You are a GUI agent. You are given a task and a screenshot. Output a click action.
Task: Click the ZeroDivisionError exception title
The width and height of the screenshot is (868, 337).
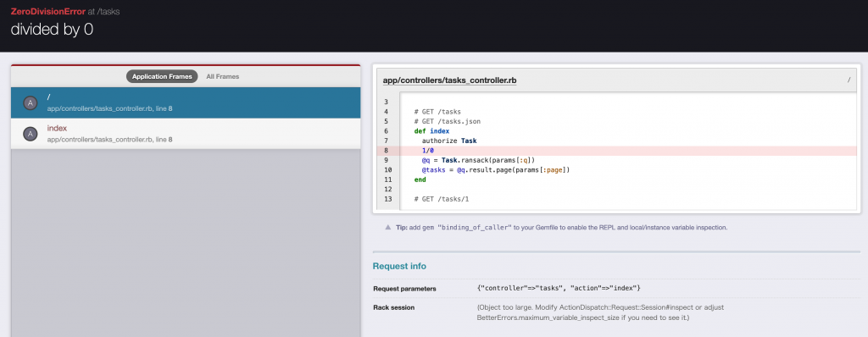[x=48, y=11]
